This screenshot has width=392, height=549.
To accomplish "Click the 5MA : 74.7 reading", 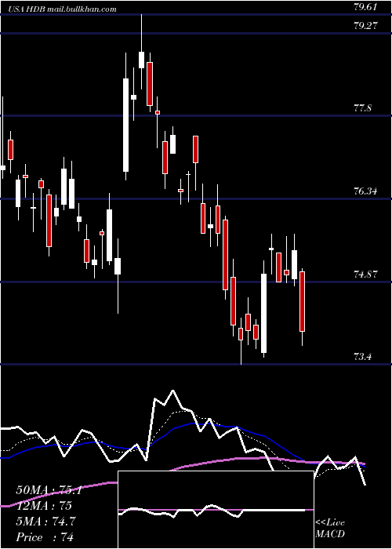I will (45, 522).
